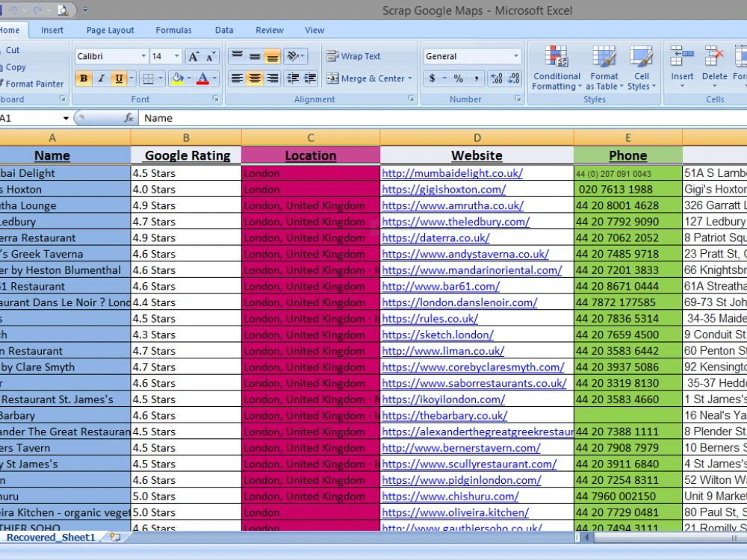Image resolution: width=747 pixels, height=560 pixels.
Task: Decrease decimal places
Action: pyautogui.click(x=514, y=78)
